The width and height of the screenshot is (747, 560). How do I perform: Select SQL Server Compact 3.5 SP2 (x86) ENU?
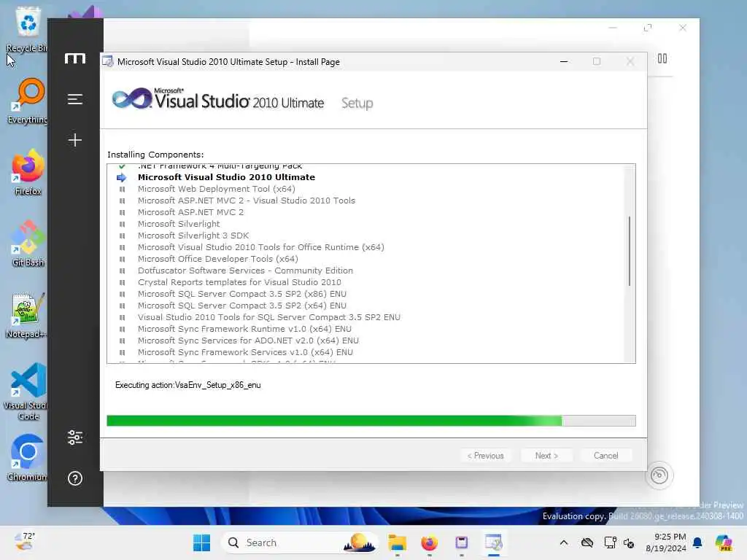tap(242, 294)
